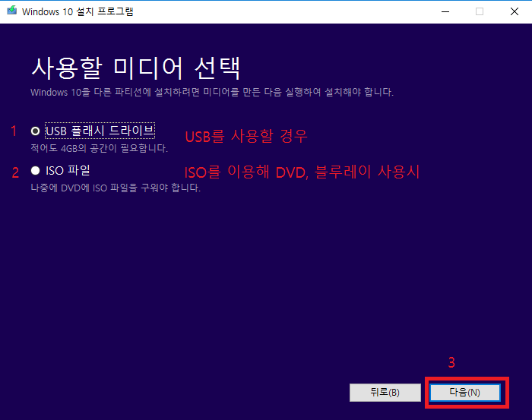Click the 다음(N) button

465,393
